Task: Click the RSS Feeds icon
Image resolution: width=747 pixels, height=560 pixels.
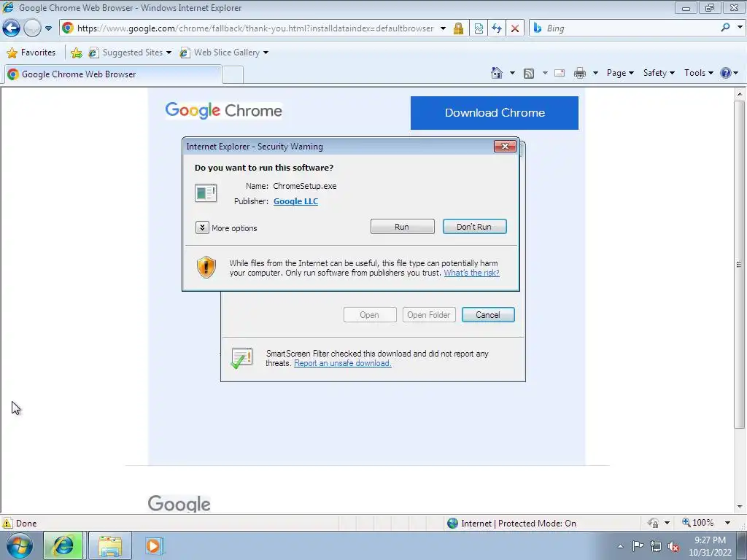Action: (x=528, y=73)
